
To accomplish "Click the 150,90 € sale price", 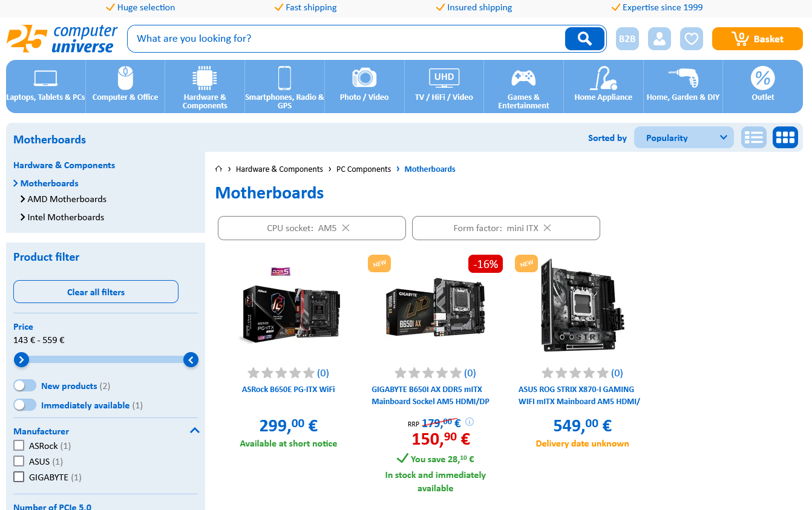I will [441, 439].
